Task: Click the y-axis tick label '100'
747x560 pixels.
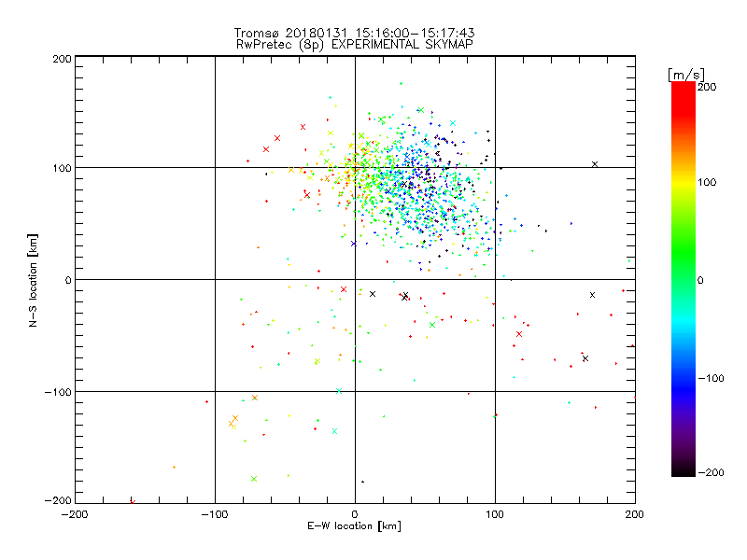Action: (x=62, y=168)
